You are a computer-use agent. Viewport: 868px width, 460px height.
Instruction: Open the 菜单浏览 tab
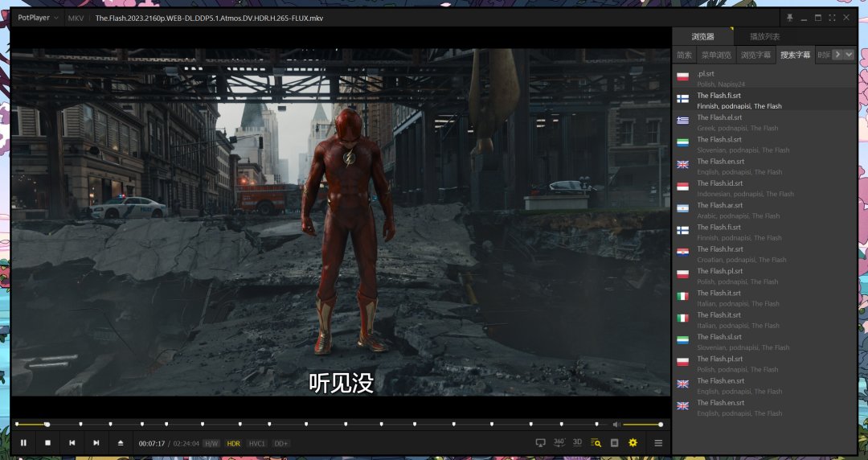coord(716,55)
